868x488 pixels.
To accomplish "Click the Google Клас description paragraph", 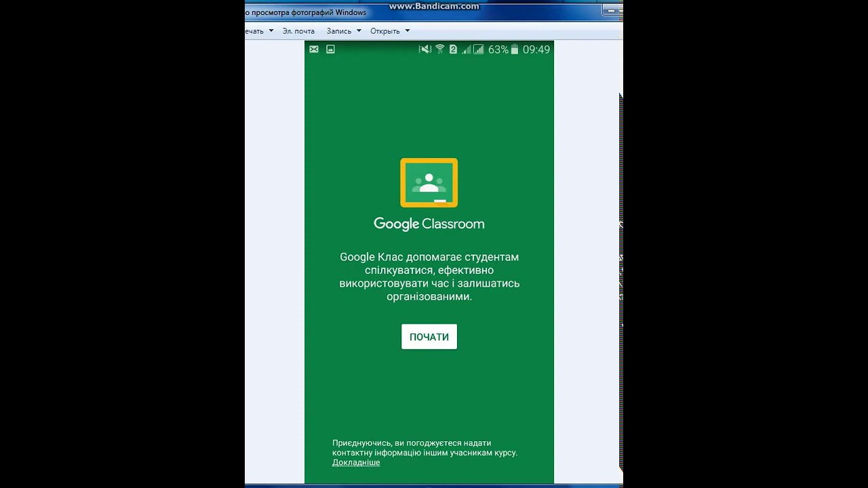I will click(429, 277).
